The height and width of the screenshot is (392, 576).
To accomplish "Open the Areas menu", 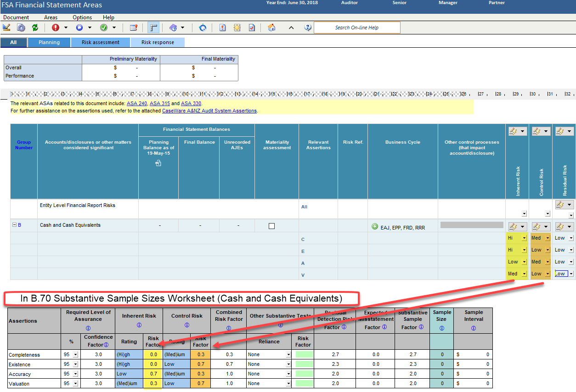I will click(51, 17).
